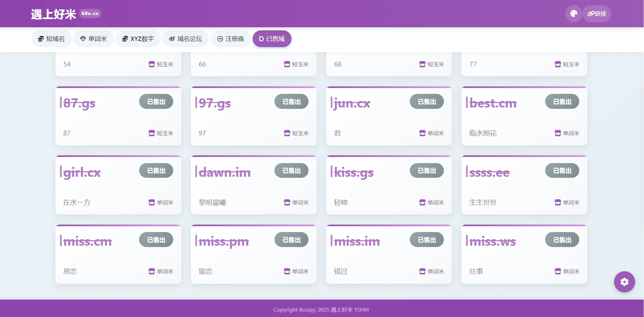Open the XYZ数字 tab
The width and height of the screenshot is (644, 317).
click(138, 39)
